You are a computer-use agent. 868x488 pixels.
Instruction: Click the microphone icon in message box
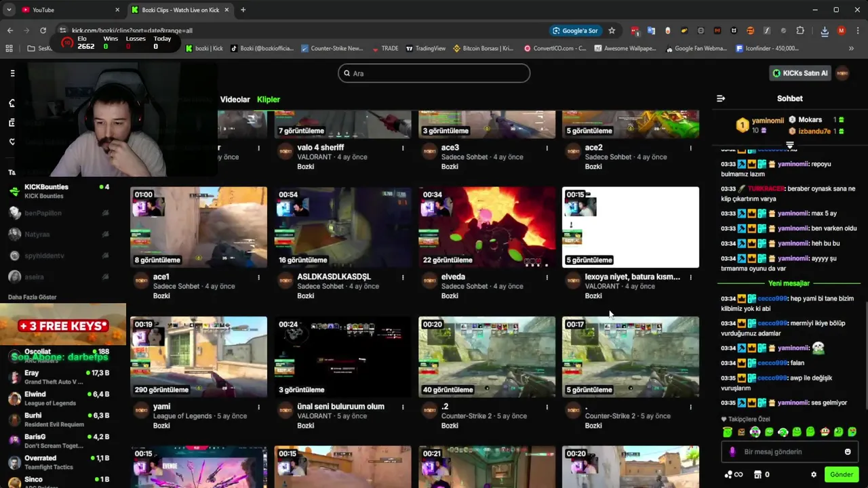point(732,451)
